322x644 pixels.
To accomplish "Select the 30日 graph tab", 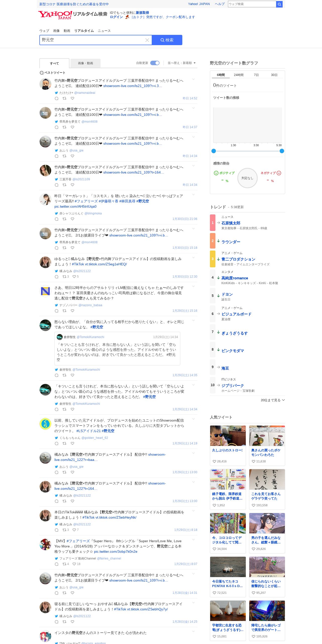I will [x=274, y=75].
